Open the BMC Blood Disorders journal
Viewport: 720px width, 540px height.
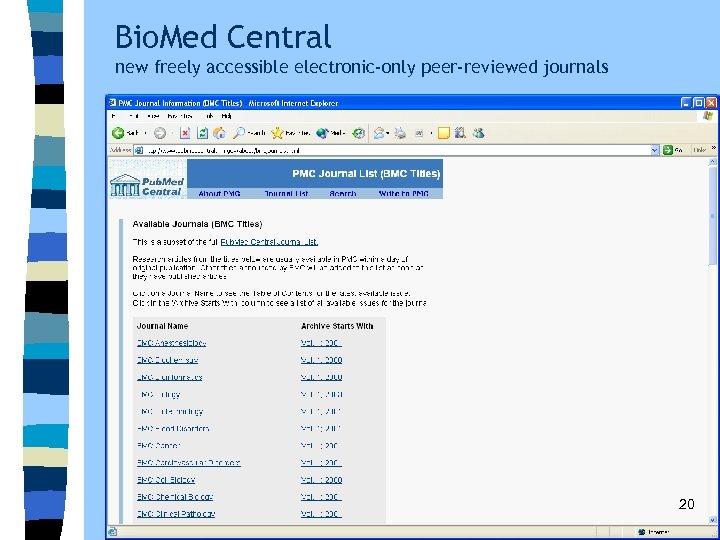(x=173, y=428)
